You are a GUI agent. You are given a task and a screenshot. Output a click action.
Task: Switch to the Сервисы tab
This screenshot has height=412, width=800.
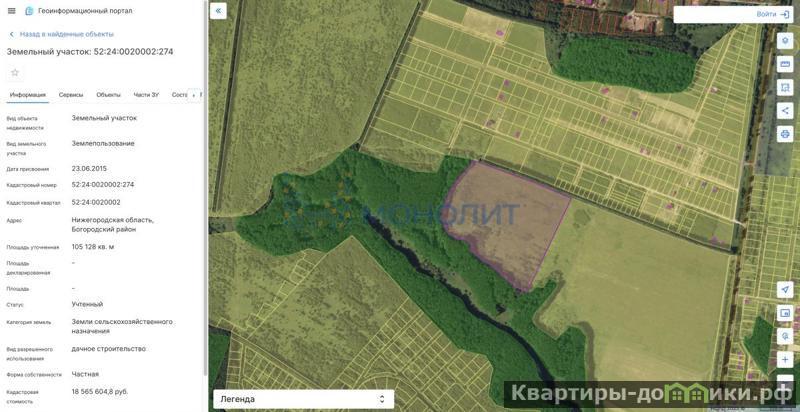tap(71, 95)
